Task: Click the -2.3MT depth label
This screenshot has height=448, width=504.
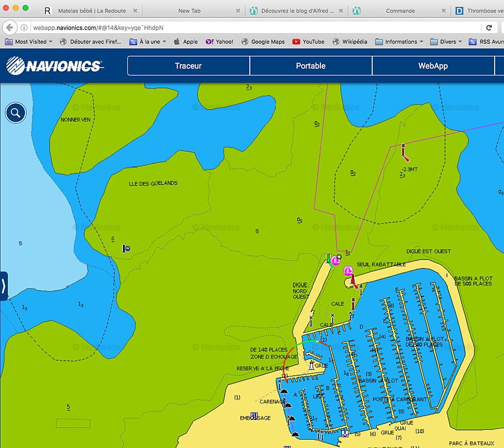Action: 409,169
